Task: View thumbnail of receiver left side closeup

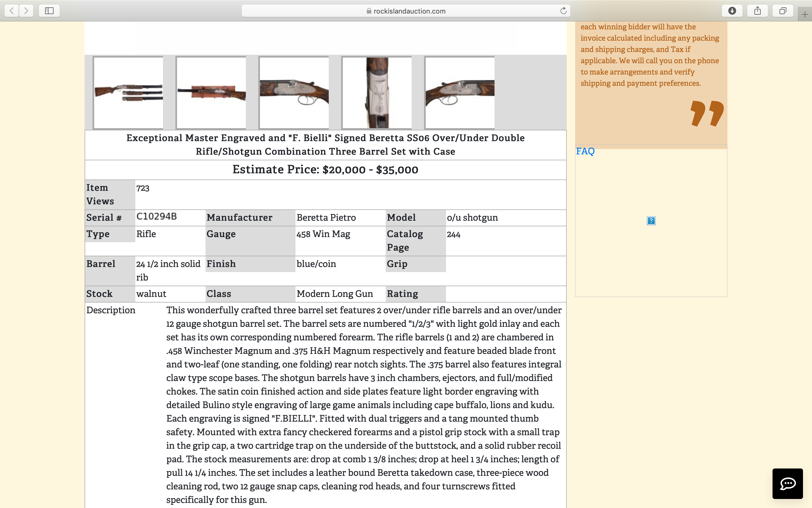Action: (x=294, y=93)
